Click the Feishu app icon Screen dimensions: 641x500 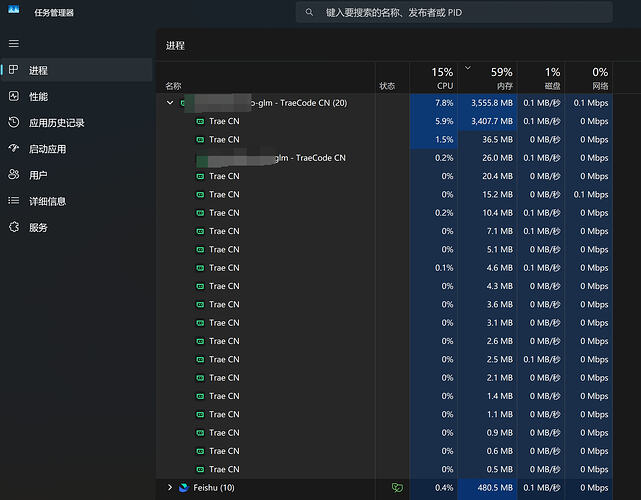(184, 487)
